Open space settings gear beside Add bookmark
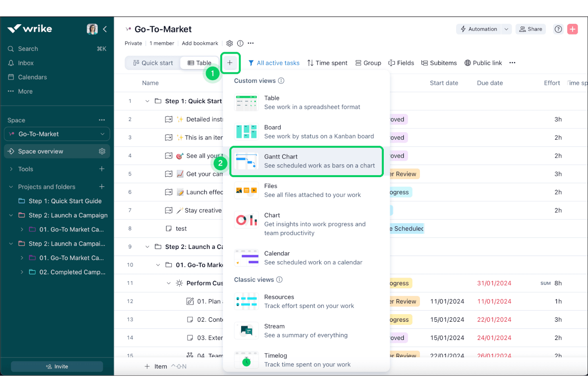Screen dimensions: 588x392 230,43
